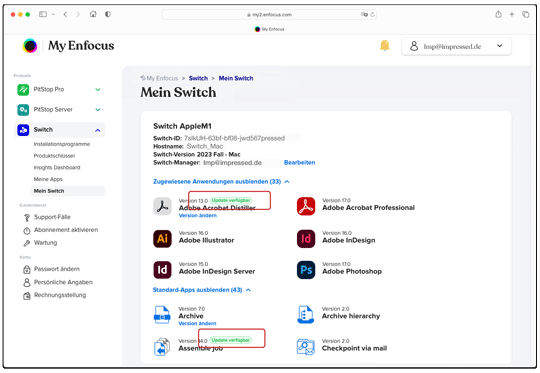Viewport: 540px width, 373px height.
Task: Open Passwort ändern
Action: point(56,269)
